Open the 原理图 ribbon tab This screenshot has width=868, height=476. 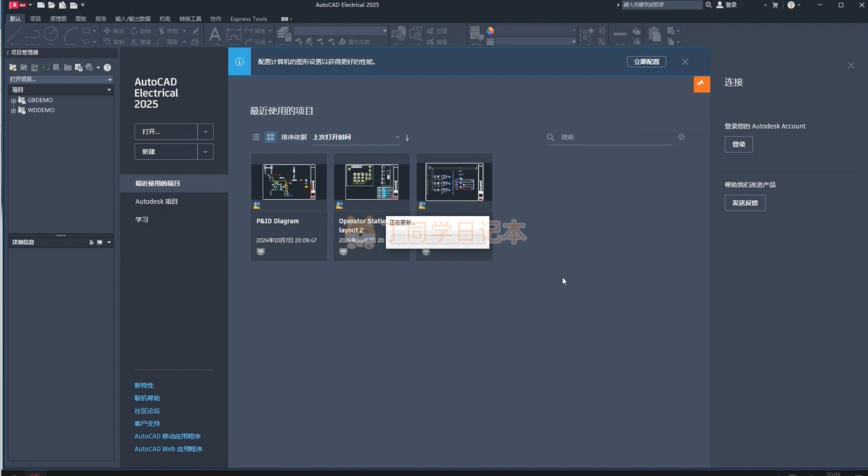58,19
